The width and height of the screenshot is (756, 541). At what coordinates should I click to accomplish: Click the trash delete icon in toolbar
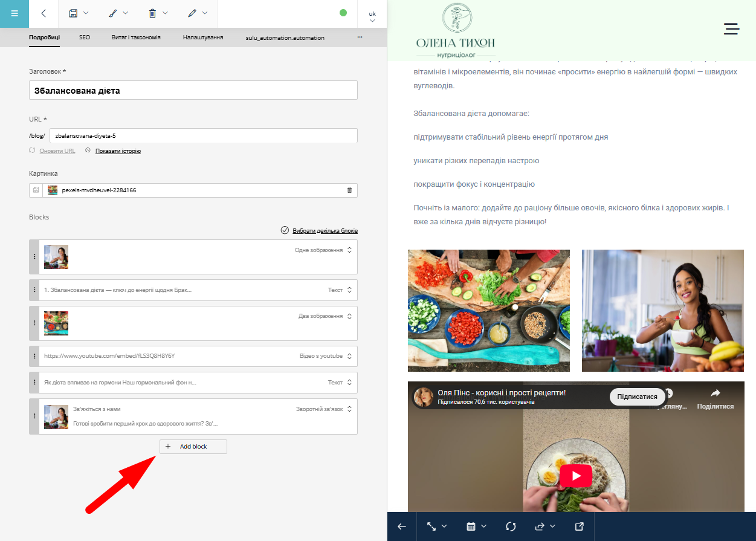[x=158, y=13]
